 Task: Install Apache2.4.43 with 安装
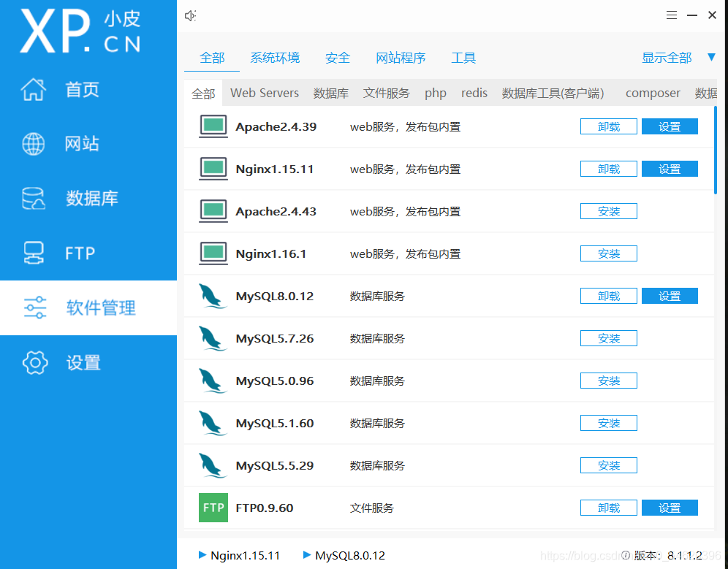pyautogui.click(x=609, y=211)
